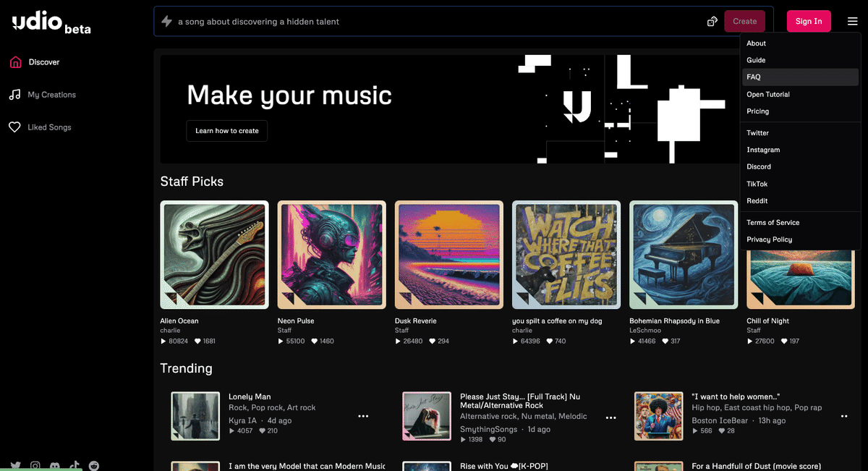868x471 pixels.
Task: Collapse the hamburger menu button
Action: [x=853, y=22]
